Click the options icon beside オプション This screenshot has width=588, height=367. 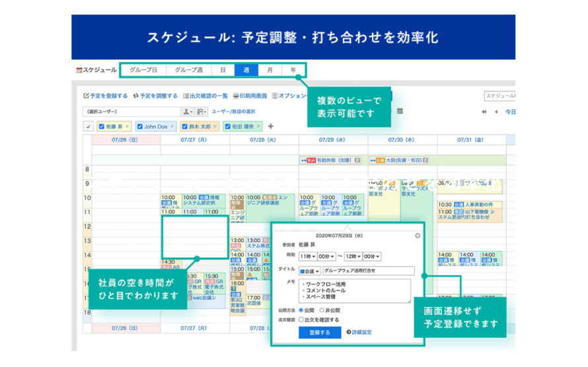[274, 96]
